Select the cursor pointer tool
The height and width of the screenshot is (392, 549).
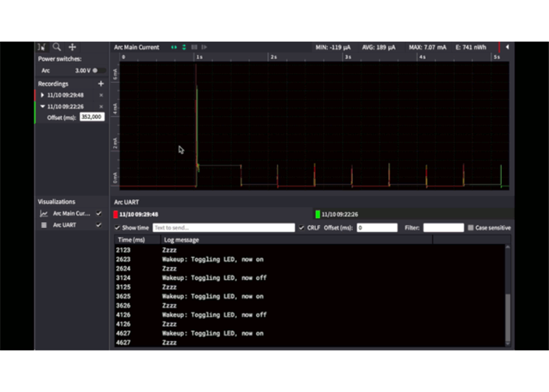point(42,47)
